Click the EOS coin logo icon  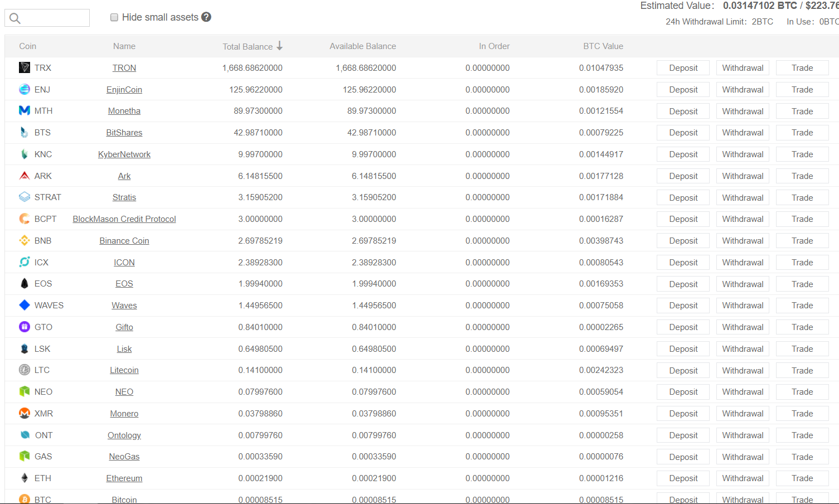(x=25, y=283)
